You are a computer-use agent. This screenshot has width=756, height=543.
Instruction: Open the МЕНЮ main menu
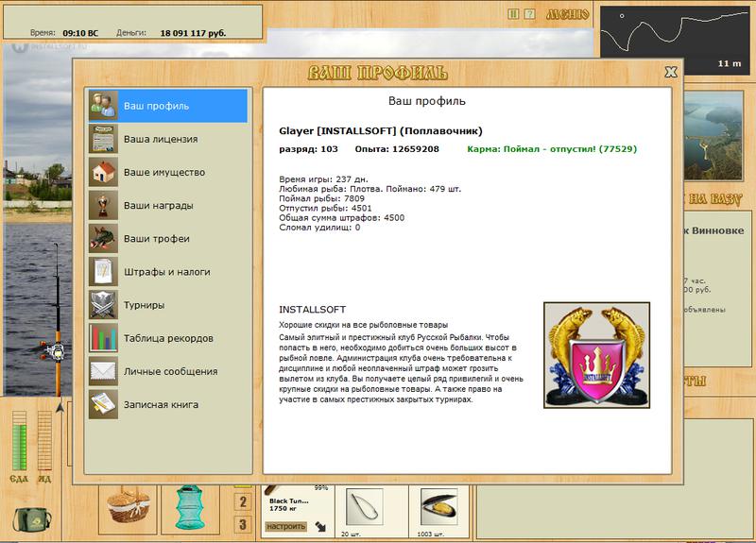568,14
